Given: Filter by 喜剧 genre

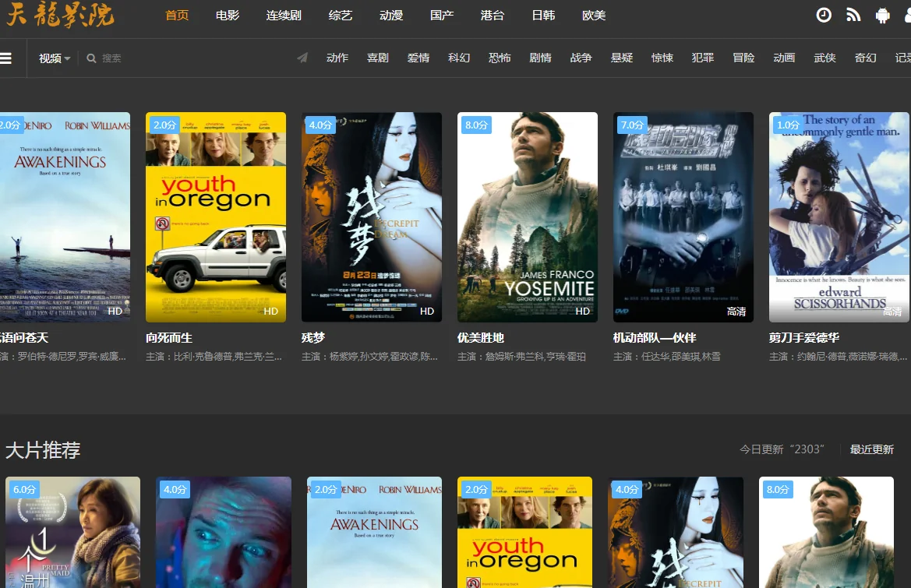Looking at the screenshot, I should (x=378, y=58).
